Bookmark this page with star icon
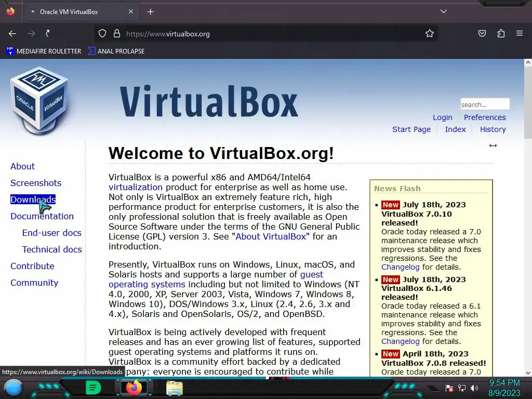The height and width of the screenshot is (399, 532). point(430,34)
